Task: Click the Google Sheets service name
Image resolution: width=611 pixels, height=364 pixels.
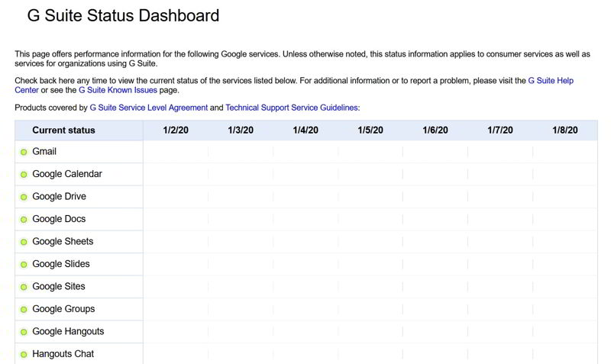Action: [63, 241]
